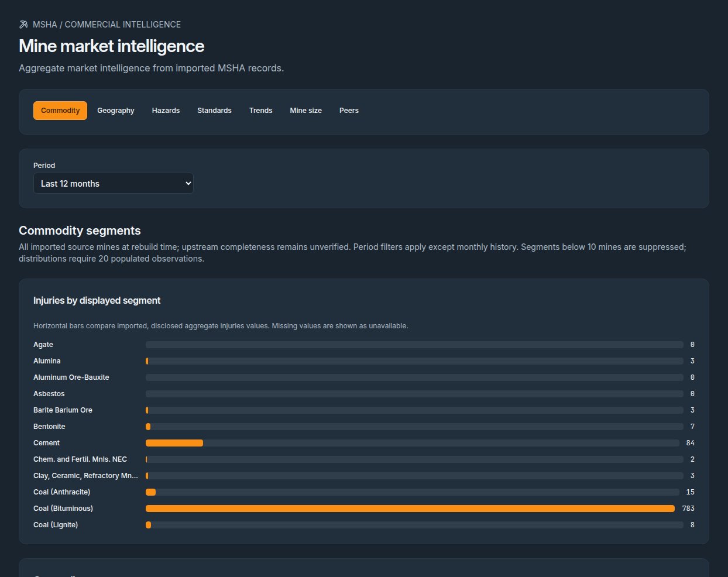Image resolution: width=728 pixels, height=577 pixels.
Task: Click the Commodity segments heading
Action: coord(80,231)
